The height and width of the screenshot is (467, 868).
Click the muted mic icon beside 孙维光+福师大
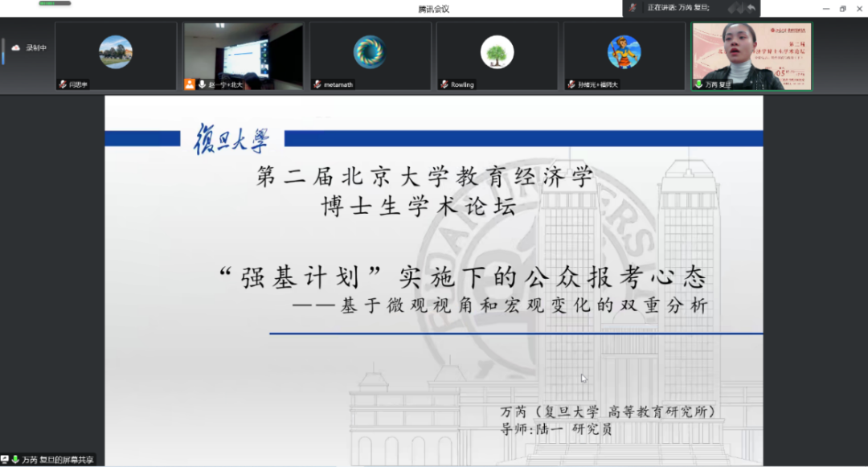(571, 84)
